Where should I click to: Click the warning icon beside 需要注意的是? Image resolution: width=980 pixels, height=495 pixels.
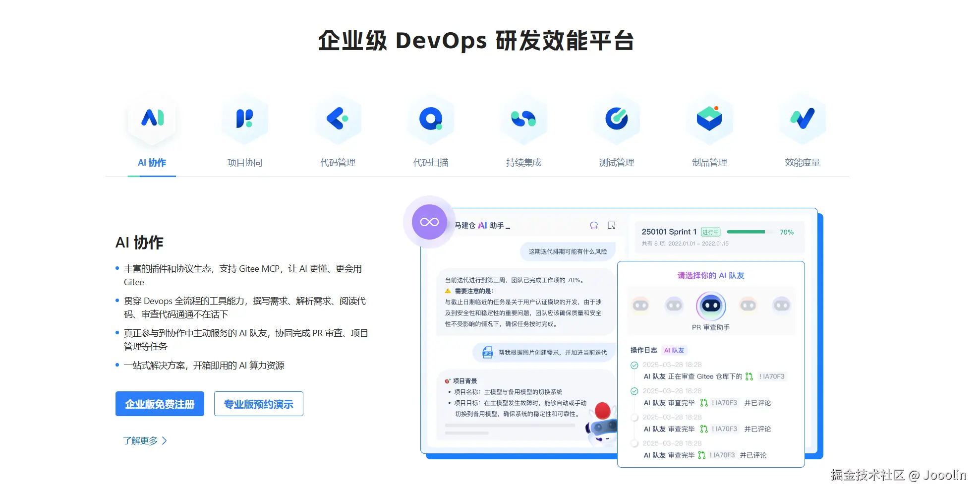pyautogui.click(x=448, y=291)
